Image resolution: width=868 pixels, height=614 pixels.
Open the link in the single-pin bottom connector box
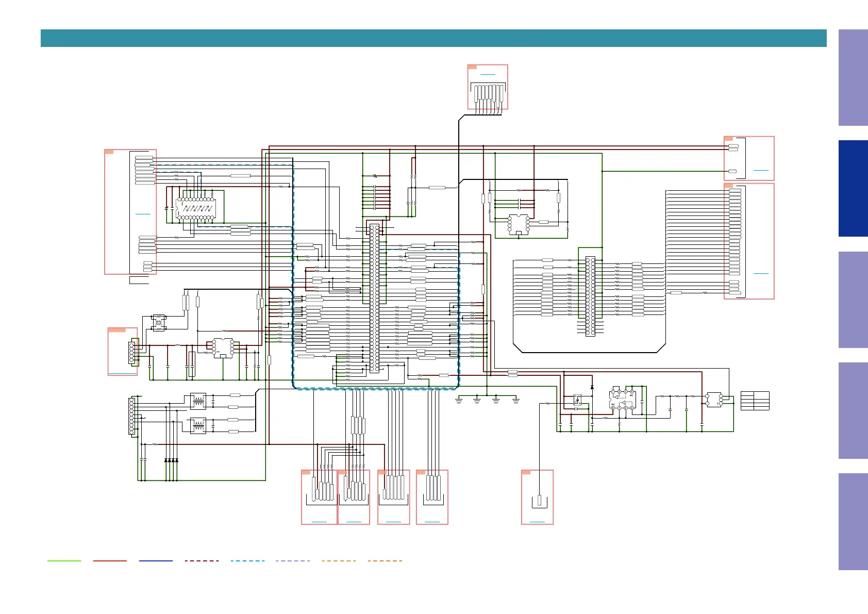pos(537,522)
